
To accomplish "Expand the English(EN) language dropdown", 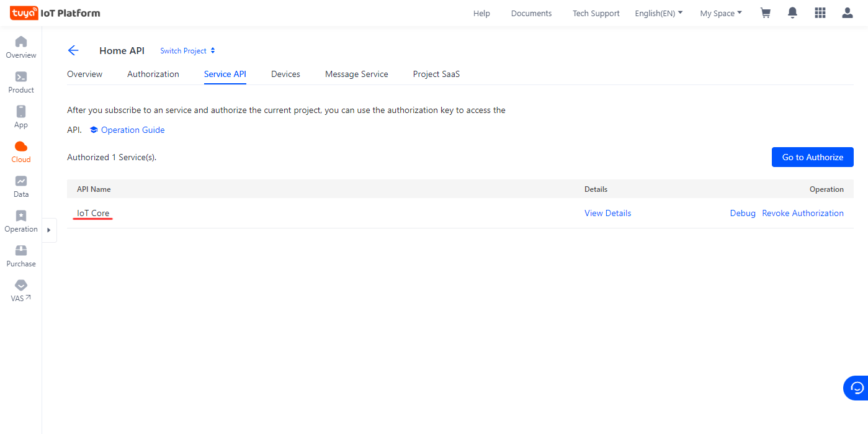I will [658, 13].
